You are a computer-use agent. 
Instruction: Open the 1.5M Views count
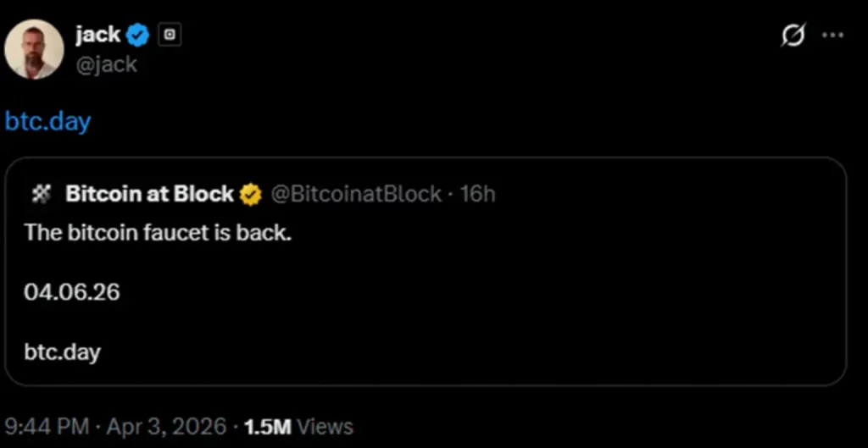(x=298, y=425)
